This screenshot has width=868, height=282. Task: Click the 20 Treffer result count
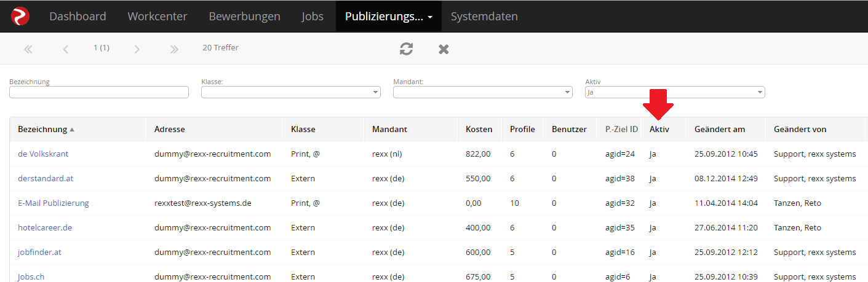220,47
